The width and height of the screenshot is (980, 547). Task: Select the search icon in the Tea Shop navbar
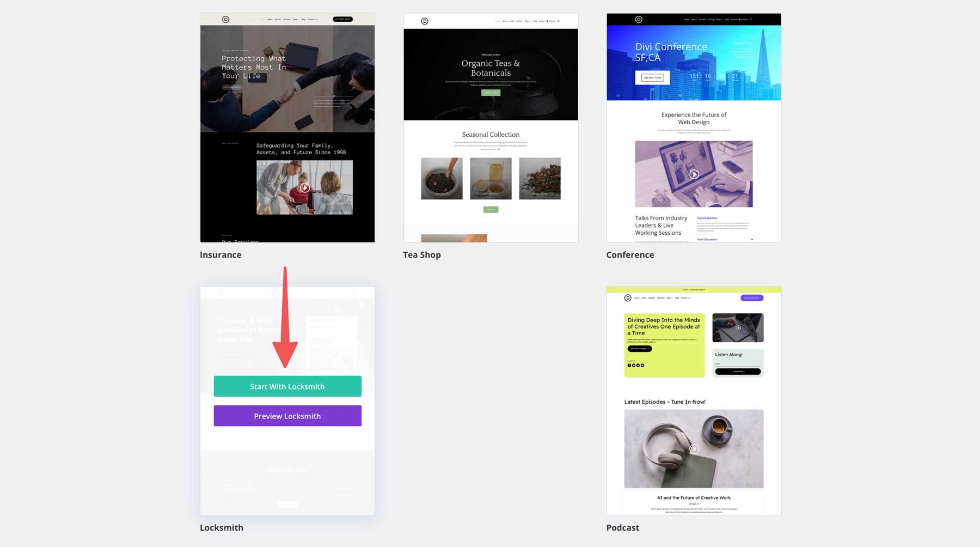click(560, 21)
